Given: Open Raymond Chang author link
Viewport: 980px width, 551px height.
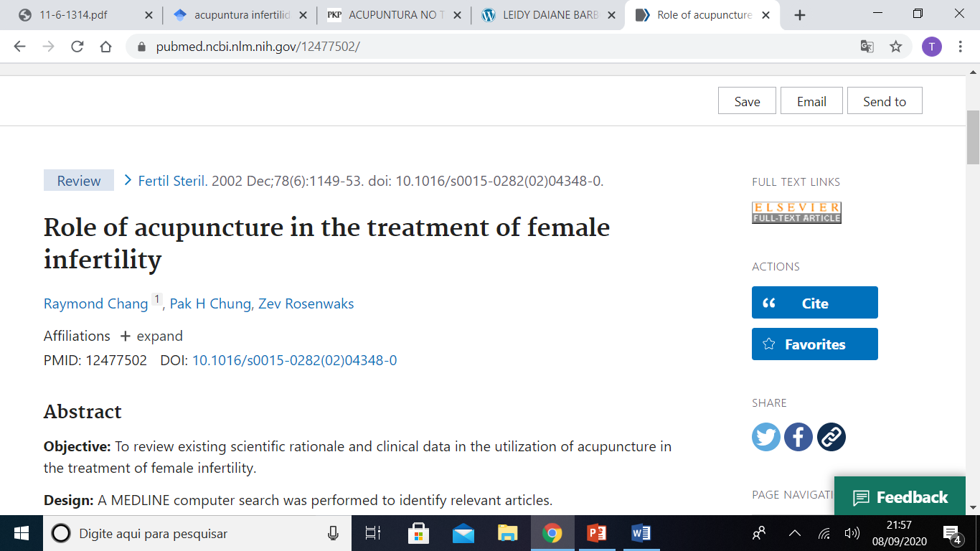Looking at the screenshot, I should tap(95, 303).
